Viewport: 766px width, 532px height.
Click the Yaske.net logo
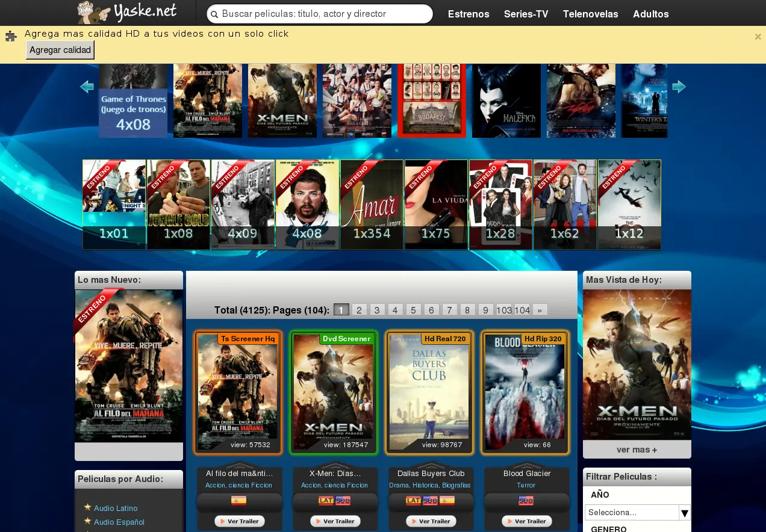click(128, 12)
